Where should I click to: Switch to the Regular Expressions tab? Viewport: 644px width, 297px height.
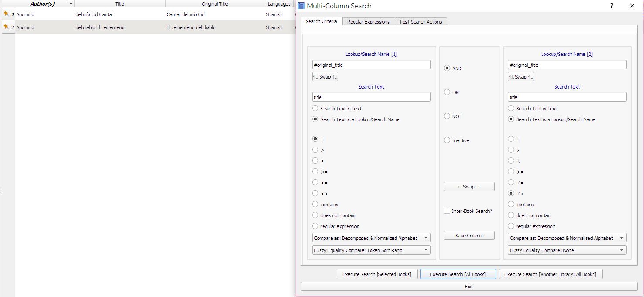[368, 22]
